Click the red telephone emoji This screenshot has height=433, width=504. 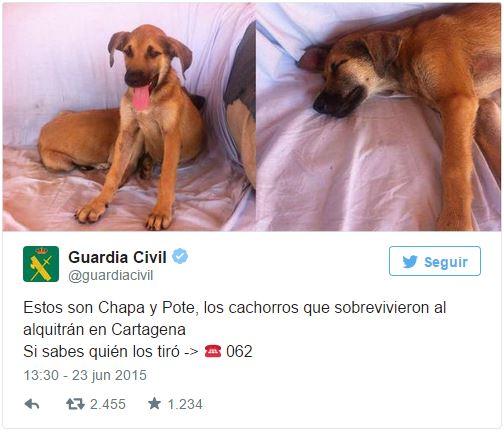[213, 351]
